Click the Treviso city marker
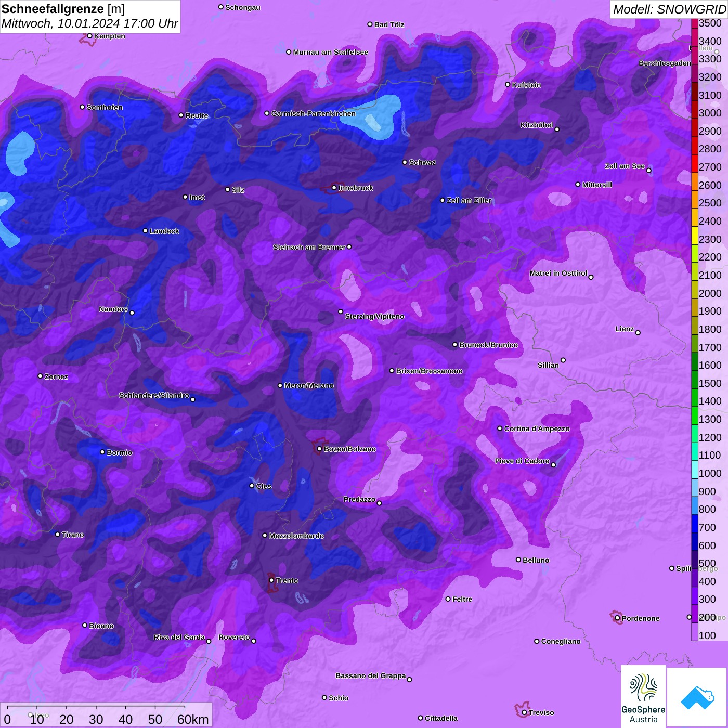This screenshot has width=728, height=728. tap(524, 712)
